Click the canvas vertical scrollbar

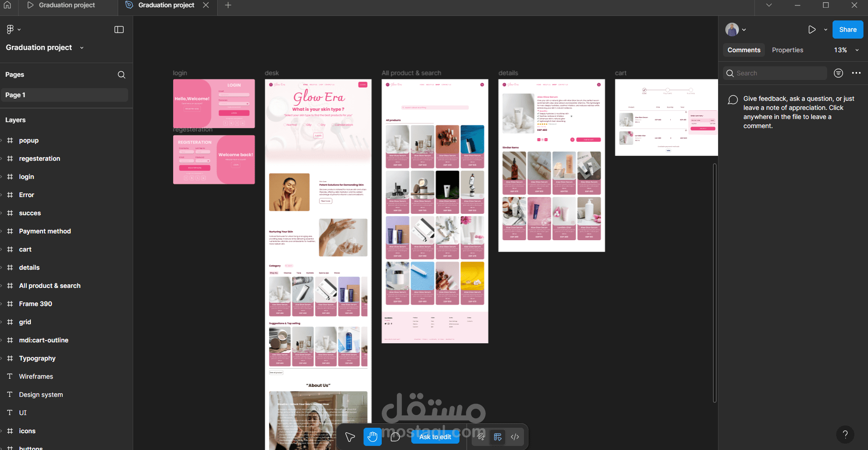click(714, 283)
